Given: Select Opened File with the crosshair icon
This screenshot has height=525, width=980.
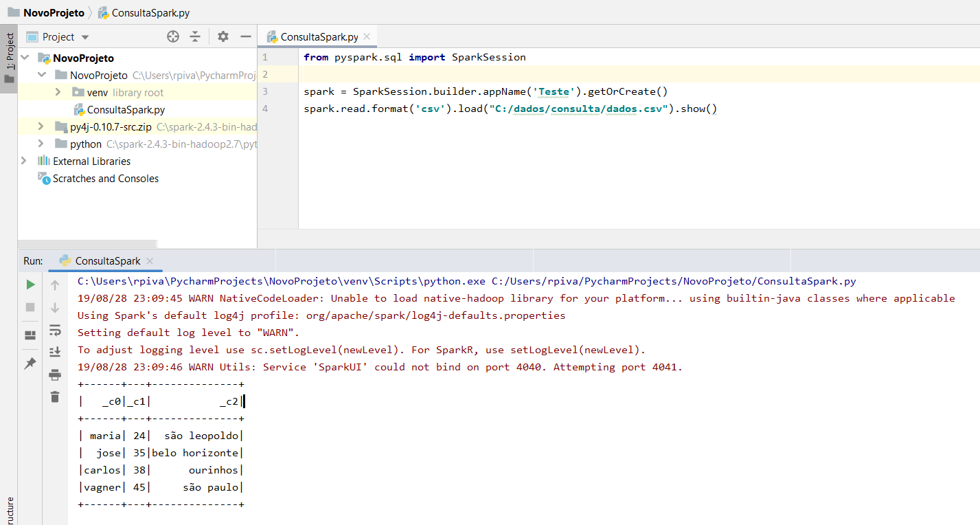Looking at the screenshot, I should coord(172,36).
